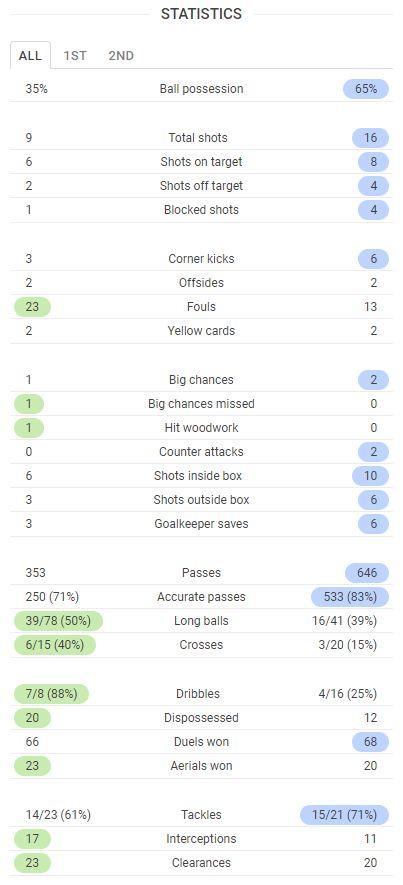The width and height of the screenshot is (403, 885).
Task: Select Long balls 39/78 (50%) badge
Action: coord(59,621)
